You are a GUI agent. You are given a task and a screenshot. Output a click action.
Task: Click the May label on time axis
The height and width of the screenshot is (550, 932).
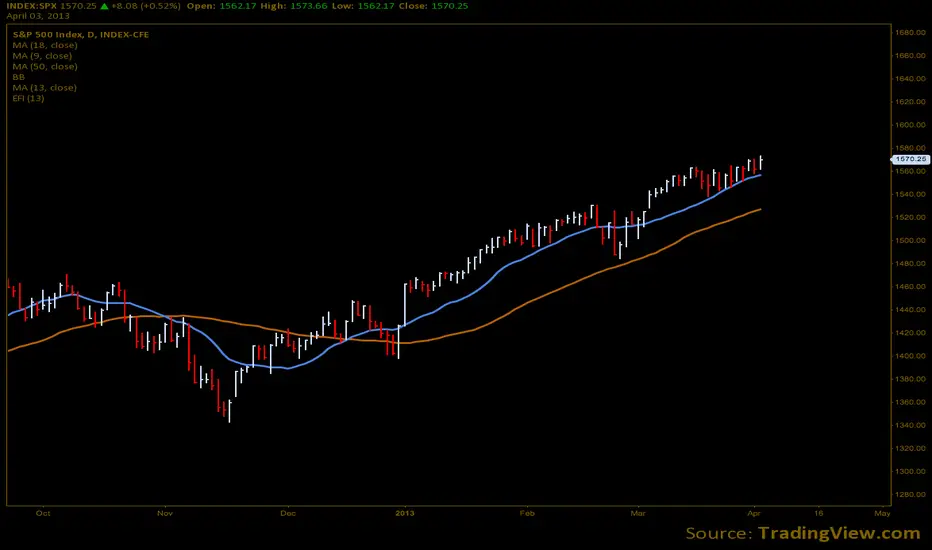coord(882,513)
